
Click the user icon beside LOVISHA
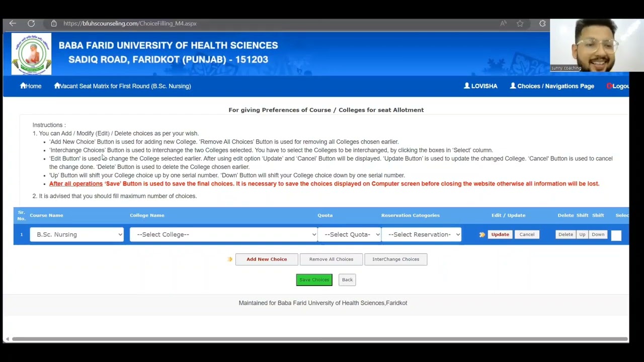pos(467,85)
